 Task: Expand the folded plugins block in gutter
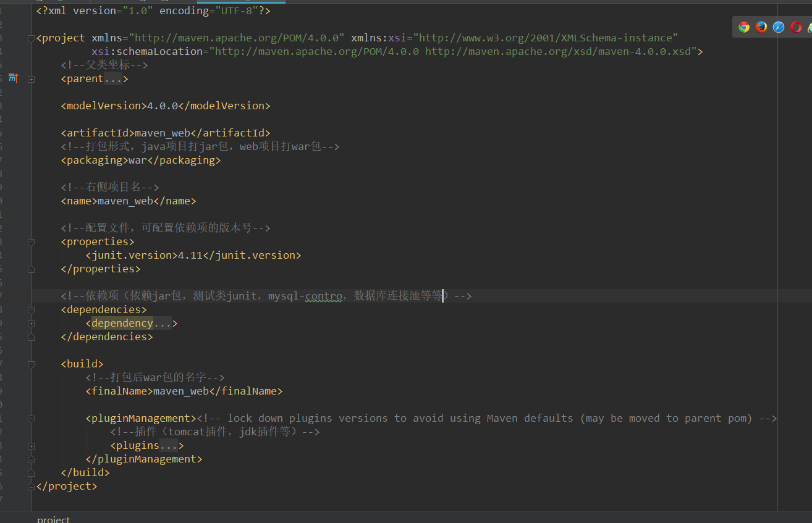[x=31, y=446]
